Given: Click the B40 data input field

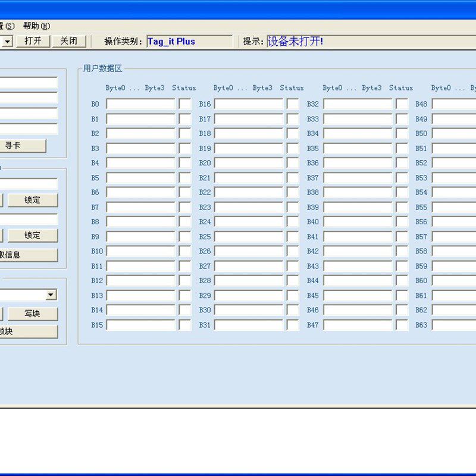Looking at the screenshot, I should (x=358, y=222).
